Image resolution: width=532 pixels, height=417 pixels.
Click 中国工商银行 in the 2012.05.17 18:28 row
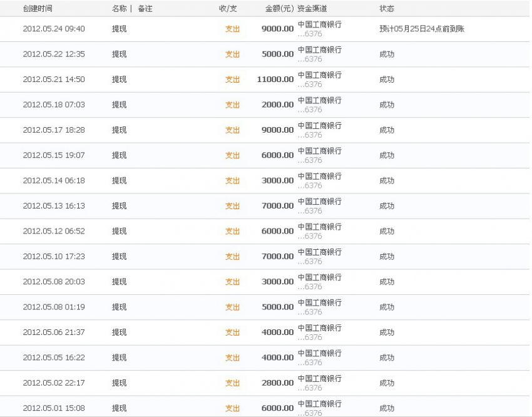[319, 126]
